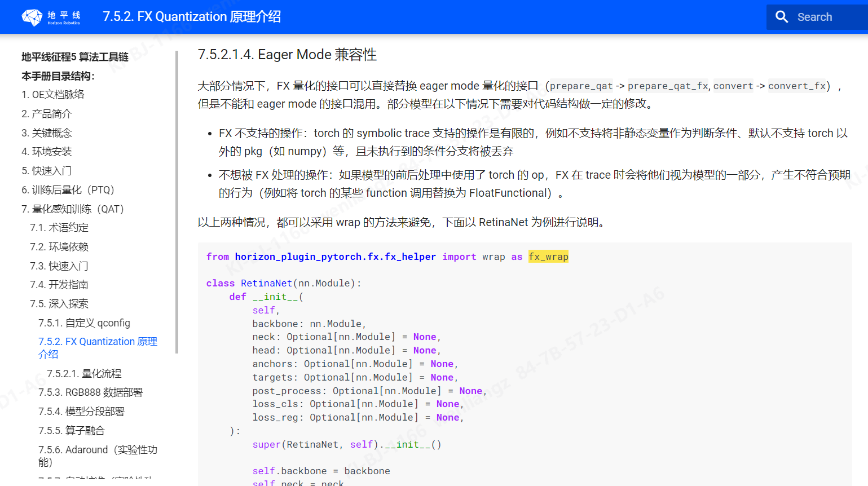Open 3. 关键概念 in sidebar
This screenshot has width=868, height=486.
click(x=46, y=133)
